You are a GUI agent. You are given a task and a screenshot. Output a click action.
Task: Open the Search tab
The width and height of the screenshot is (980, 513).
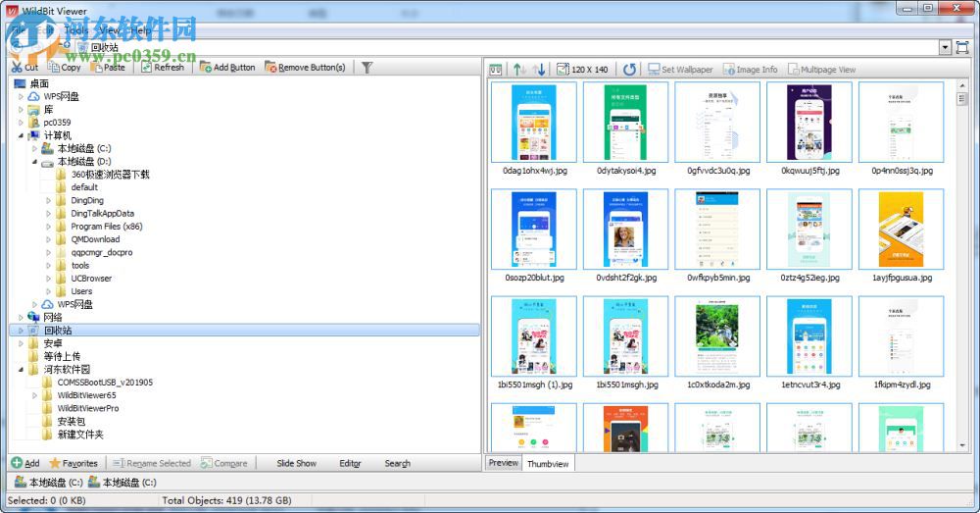398,463
